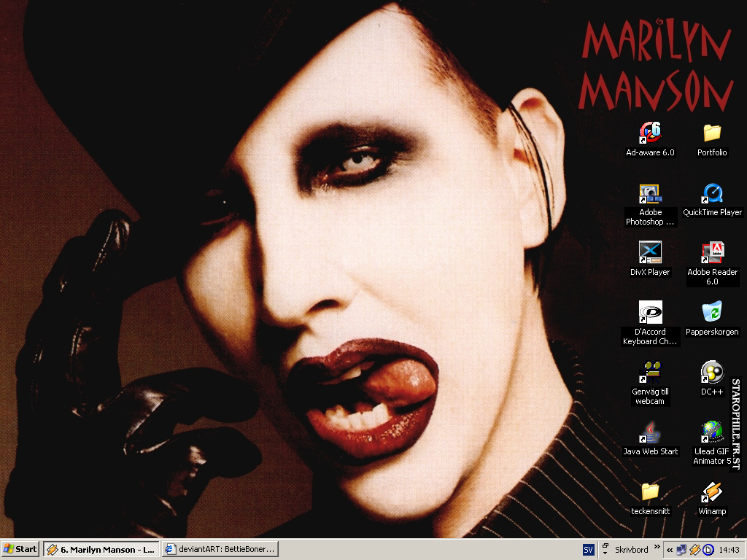This screenshot has width=747, height=560.
Task: Switch to the Marilyn Manson Winamp taskbar button
Action: [x=101, y=550]
